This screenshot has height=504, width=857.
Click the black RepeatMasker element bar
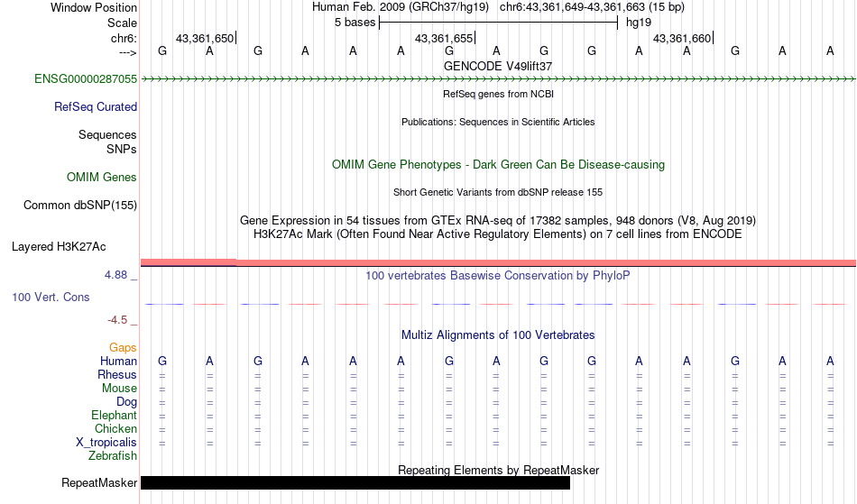click(x=355, y=482)
